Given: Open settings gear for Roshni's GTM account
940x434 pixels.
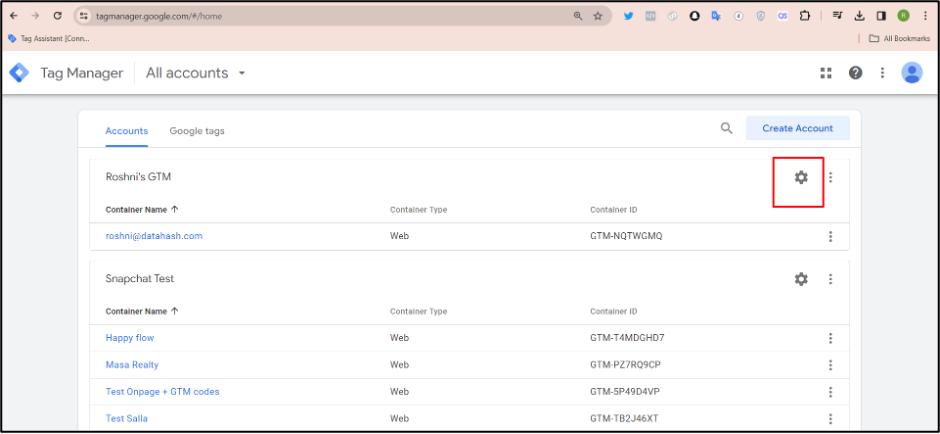Looking at the screenshot, I should [x=801, y=177].
